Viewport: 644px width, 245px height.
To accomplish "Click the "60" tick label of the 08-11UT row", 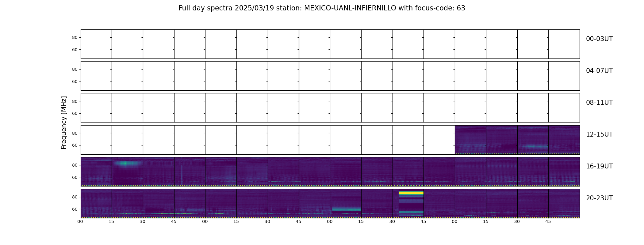I will (x=75, y=113).
